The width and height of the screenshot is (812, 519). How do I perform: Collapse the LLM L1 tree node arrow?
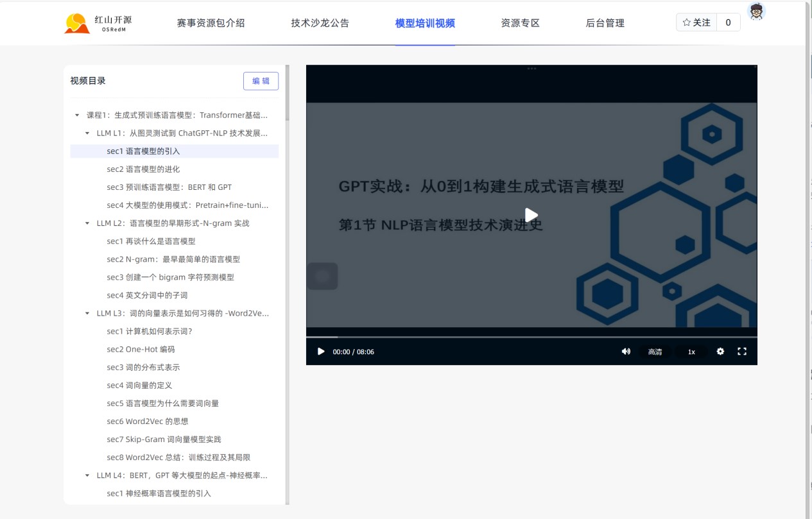point(87,133)
